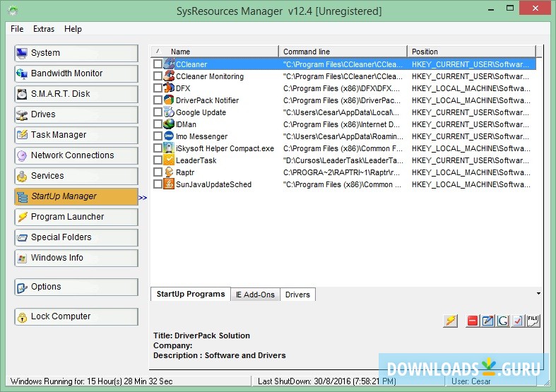The height and width of the screenshot is (392, 556).
Task: Tick the SunJavaUpdateSched checkbox
Action: pos(158,184)
